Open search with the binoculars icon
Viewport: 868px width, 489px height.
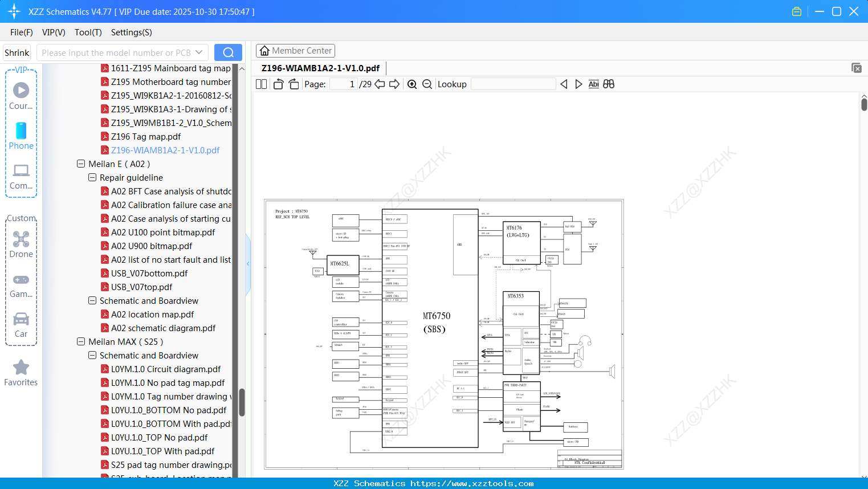point(608,84)
